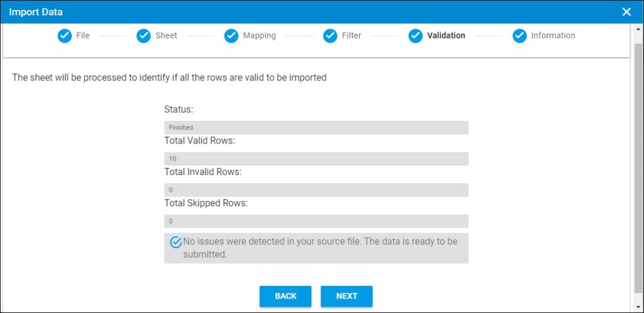This screenshot has width=644, height=313.
Task: Click the File step checkmark icon
Action: click(x=65, y=36)
